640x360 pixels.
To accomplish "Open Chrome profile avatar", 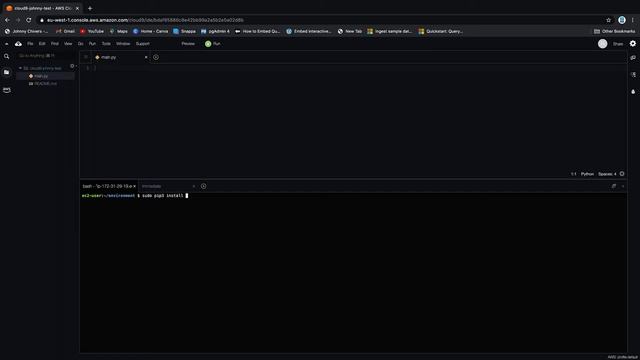I will pos(622,20).
